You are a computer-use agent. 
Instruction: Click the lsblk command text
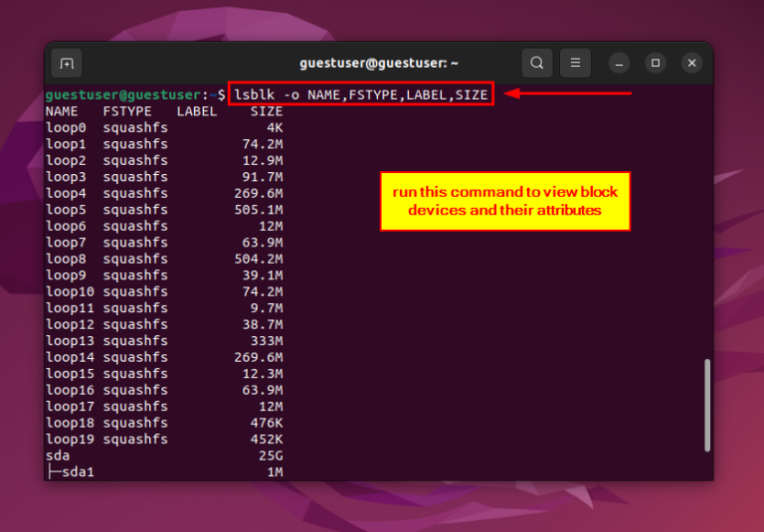pos(361,94)
